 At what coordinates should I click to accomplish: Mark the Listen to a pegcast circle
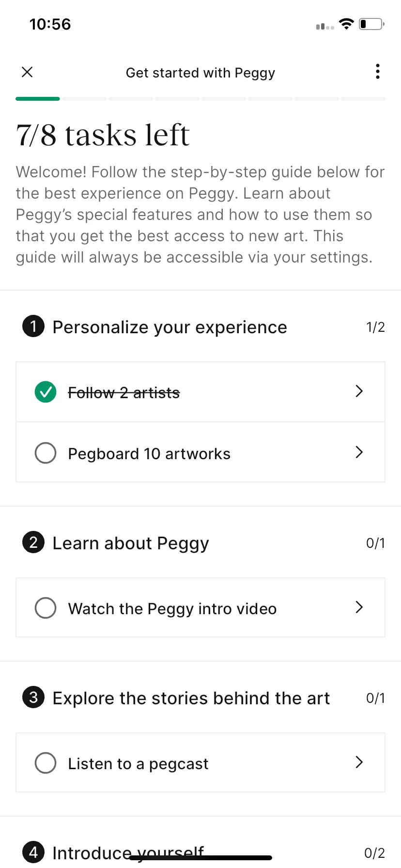click(x=46, y=763)
